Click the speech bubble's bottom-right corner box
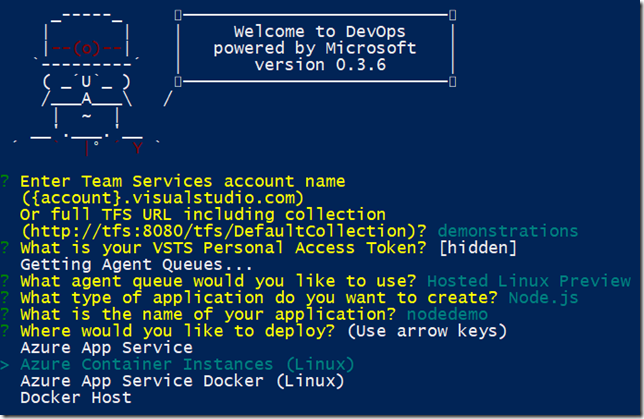This screenshot has height=419, width=644. (452, 82)
